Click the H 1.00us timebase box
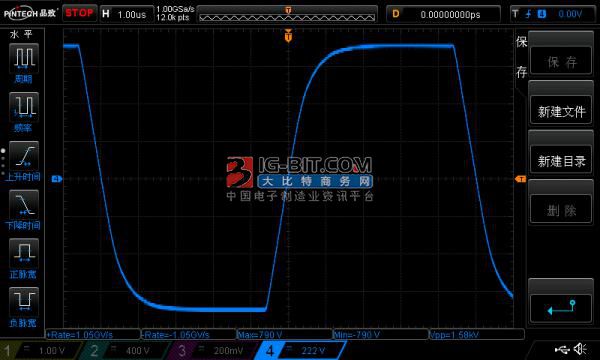The width and height of the screenshot is (600, 360). (126, 14)
